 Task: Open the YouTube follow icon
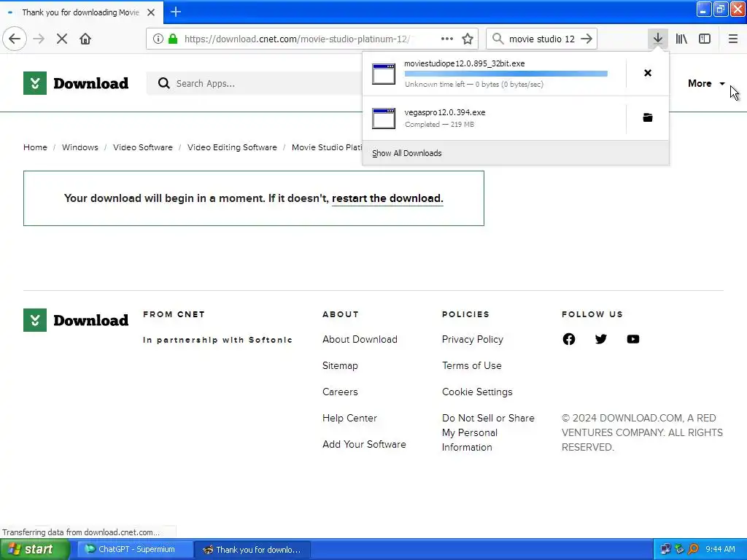[x=632, y=339]
